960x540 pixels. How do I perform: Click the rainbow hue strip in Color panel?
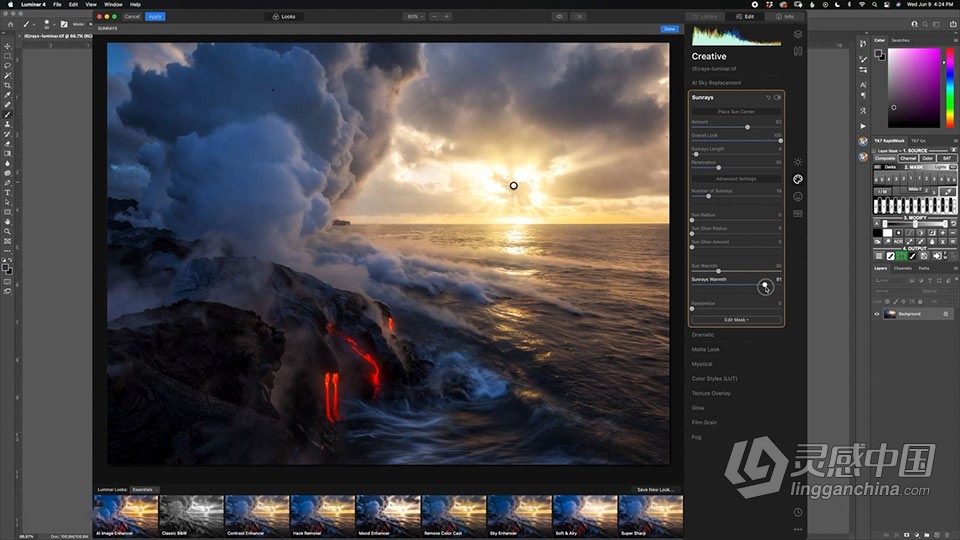tap(950, 88)
